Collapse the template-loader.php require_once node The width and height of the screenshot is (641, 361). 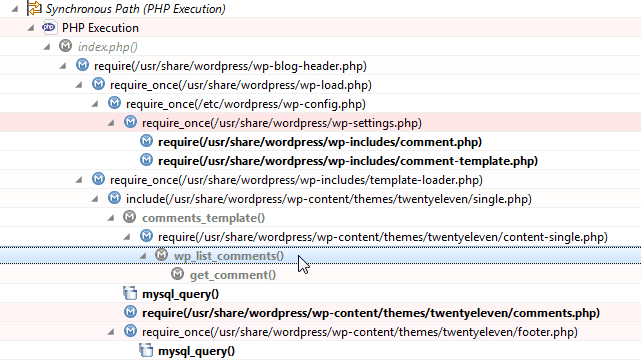coord(78,180)
